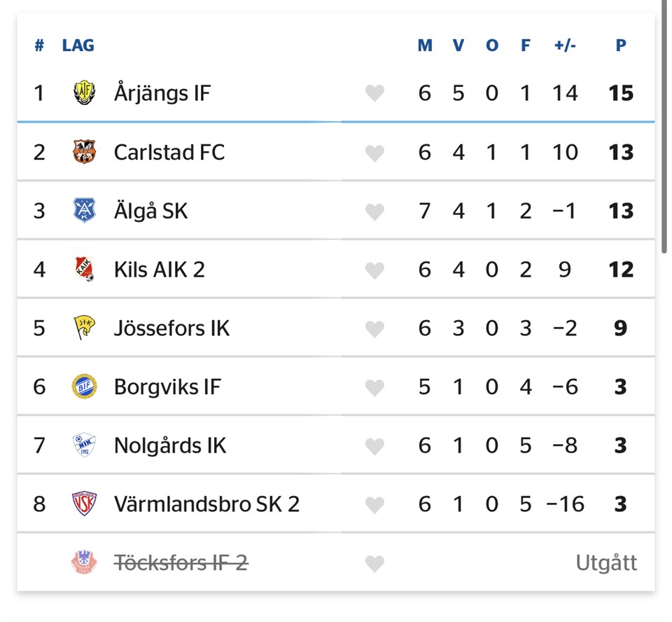Click the Kils AIK 2 team crest
The height and width of the screenshot is (622, 672).
pyautogui.click(x=84, y=269)
